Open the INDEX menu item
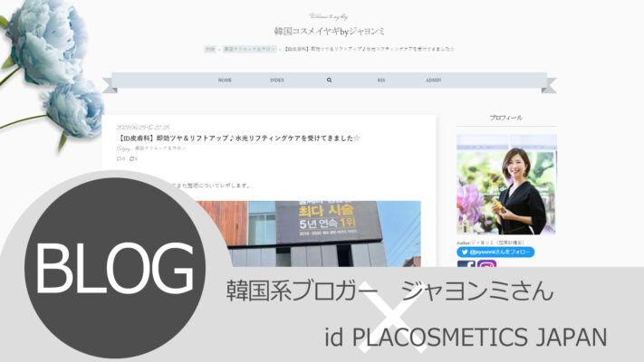Viewport: 644px width, 362px height. (x=277, y=80)
